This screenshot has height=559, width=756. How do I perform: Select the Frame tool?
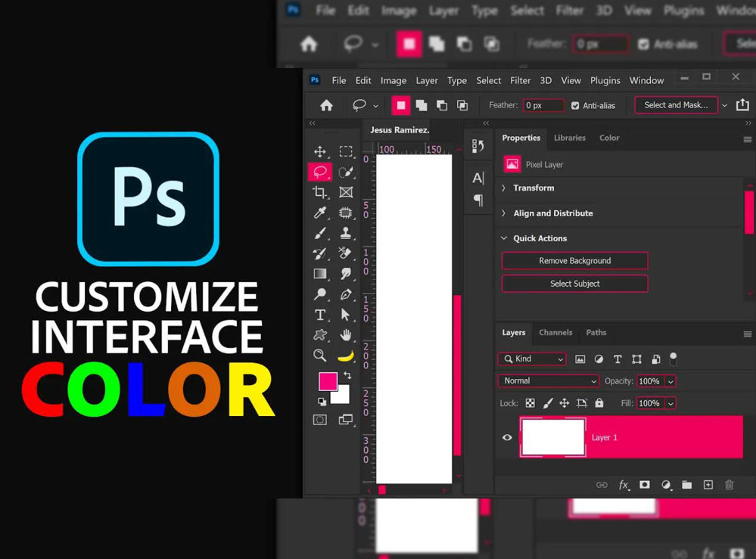(x=346, y=192)
